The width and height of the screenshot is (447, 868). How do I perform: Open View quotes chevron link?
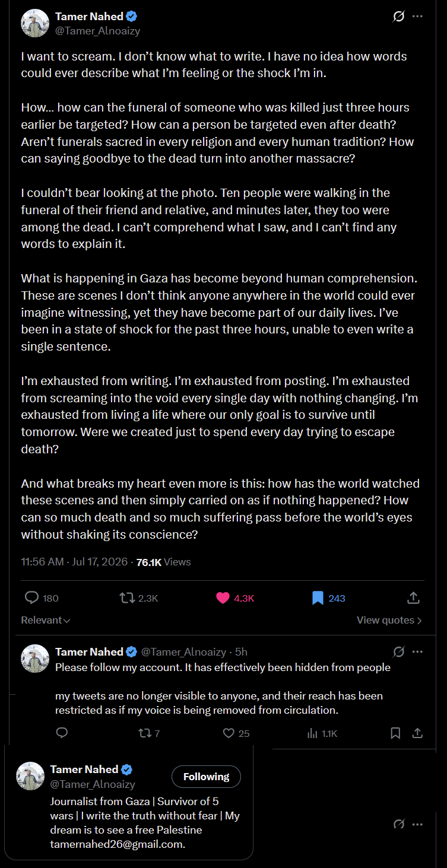click(x=389, y=620)
